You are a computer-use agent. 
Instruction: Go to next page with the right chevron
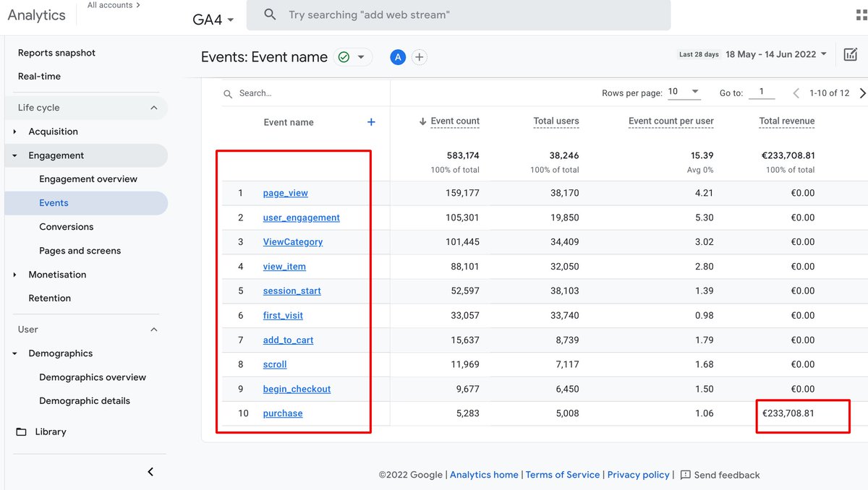click(861, 93)
